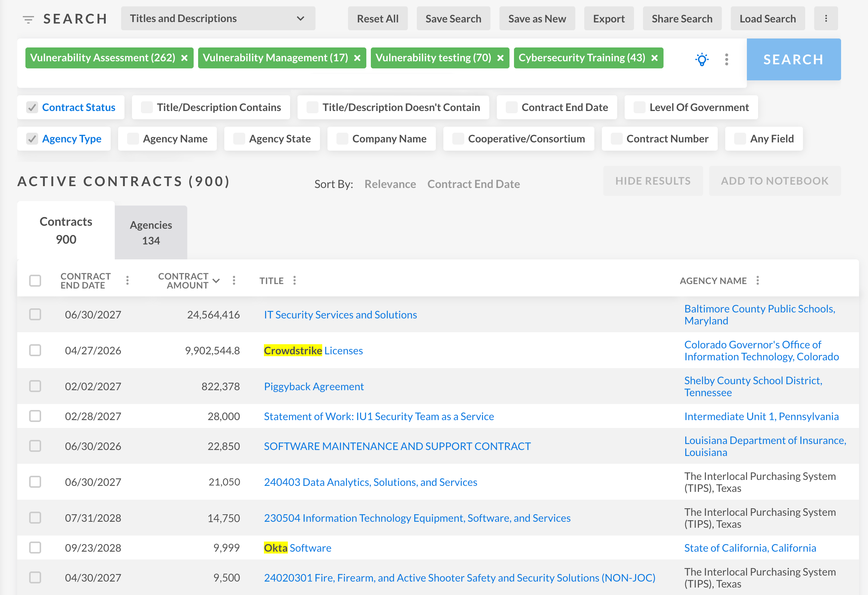Viewport: 868px width, 595px height.
Task: Open Contract End Date column options
Action: [x=127, y=280]
